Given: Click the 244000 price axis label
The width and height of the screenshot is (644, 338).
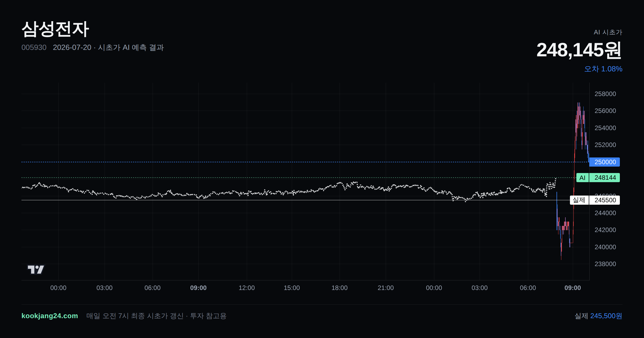Looking at the screenshot, I should coord(605,213).
